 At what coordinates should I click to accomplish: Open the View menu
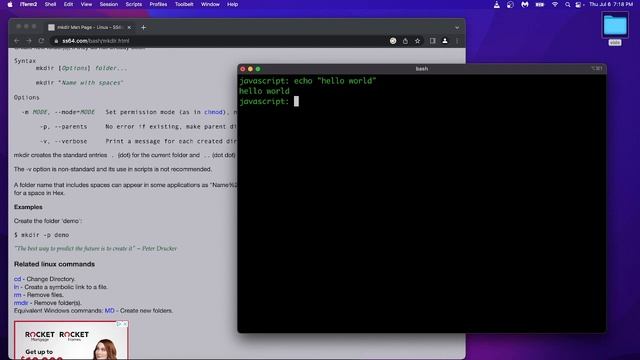point(86,4)
